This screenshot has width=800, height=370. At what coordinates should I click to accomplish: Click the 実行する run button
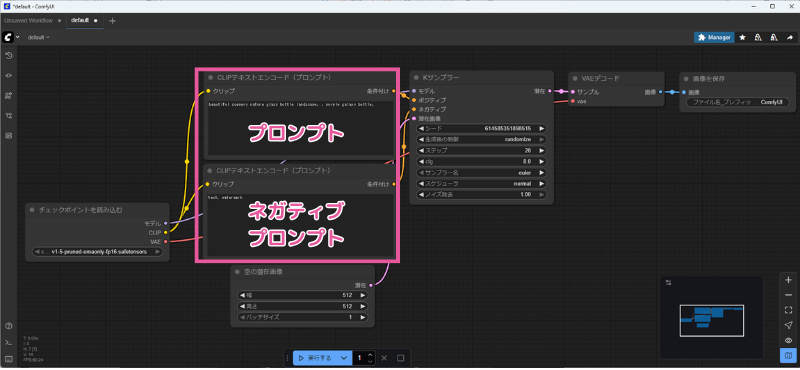point(315,358)
